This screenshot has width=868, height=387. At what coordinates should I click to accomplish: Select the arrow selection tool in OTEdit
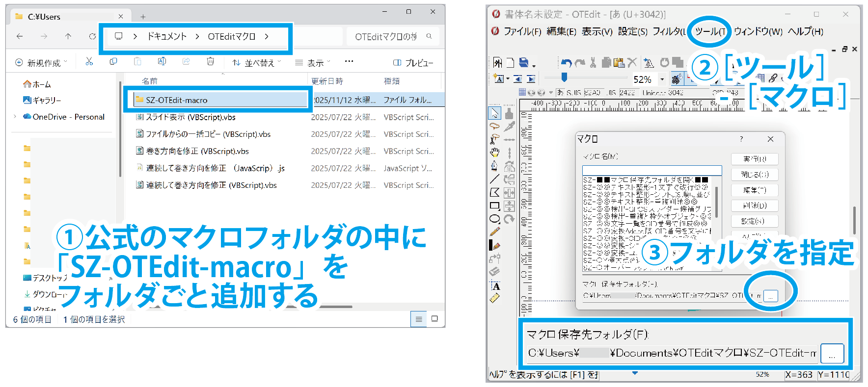(494, 113)
